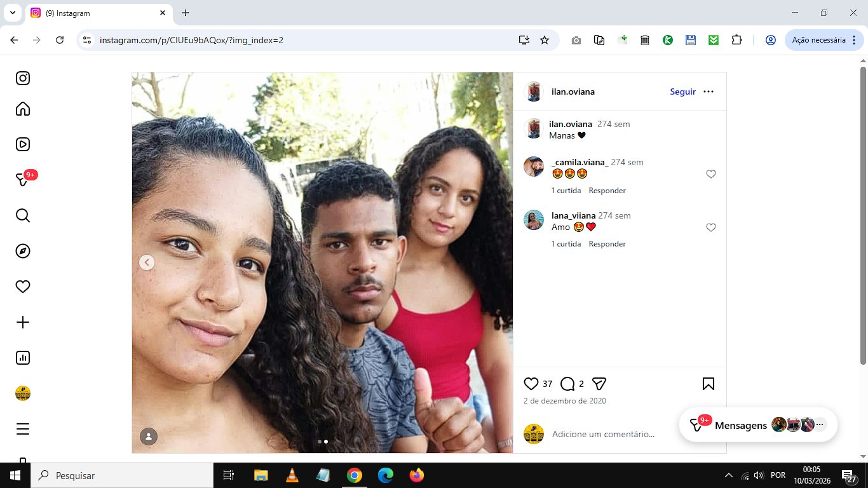Open the Notifications heart in the sidebar
This screenshot has width=868, height=488.
point(23,287)
